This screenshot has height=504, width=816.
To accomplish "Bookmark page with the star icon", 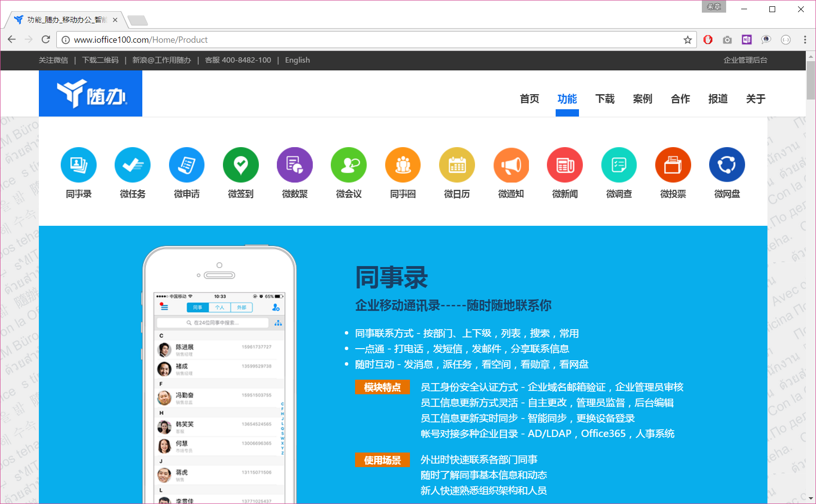I will [x=688, y=40].
